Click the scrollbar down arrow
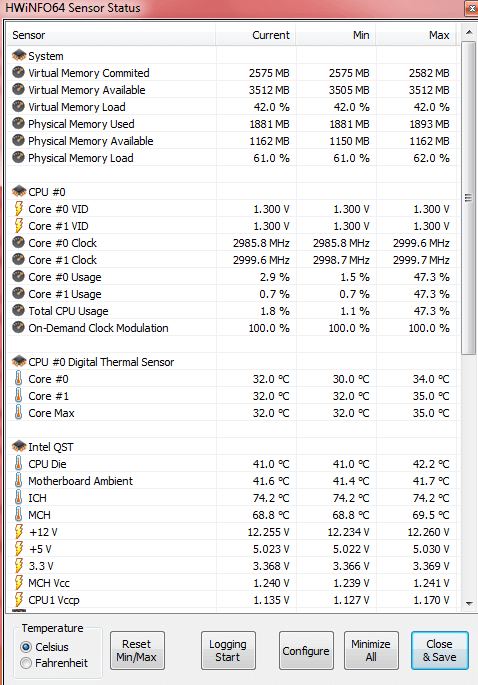This screenshot has height=685, width=478. 469,603
